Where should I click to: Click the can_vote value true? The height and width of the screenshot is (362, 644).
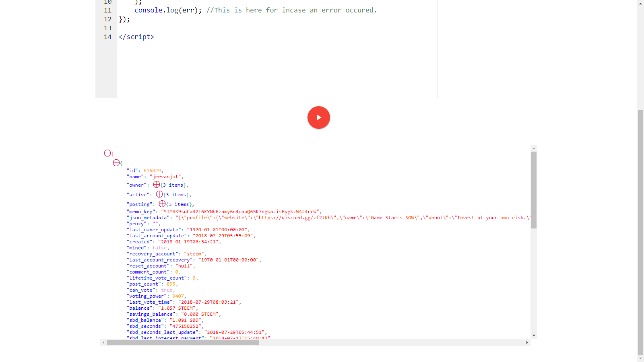pyautogui.click(x=167, y=290)
